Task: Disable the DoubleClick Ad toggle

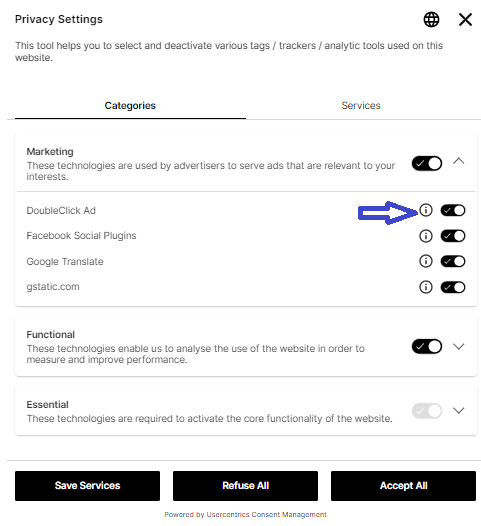Action: tap(453, 210)
